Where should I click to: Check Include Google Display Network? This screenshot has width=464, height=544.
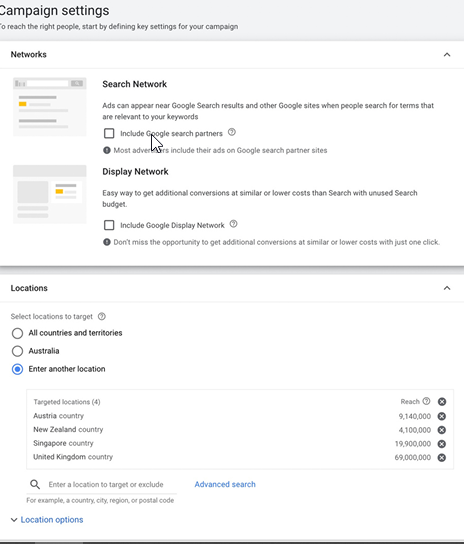point(109,225)
